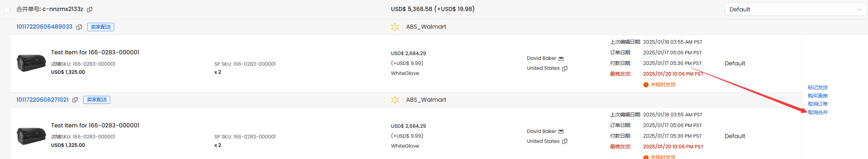Copy order number 10117220606271021
The height and width of the screenshot is (159, 868).
(x=75, y=100)
